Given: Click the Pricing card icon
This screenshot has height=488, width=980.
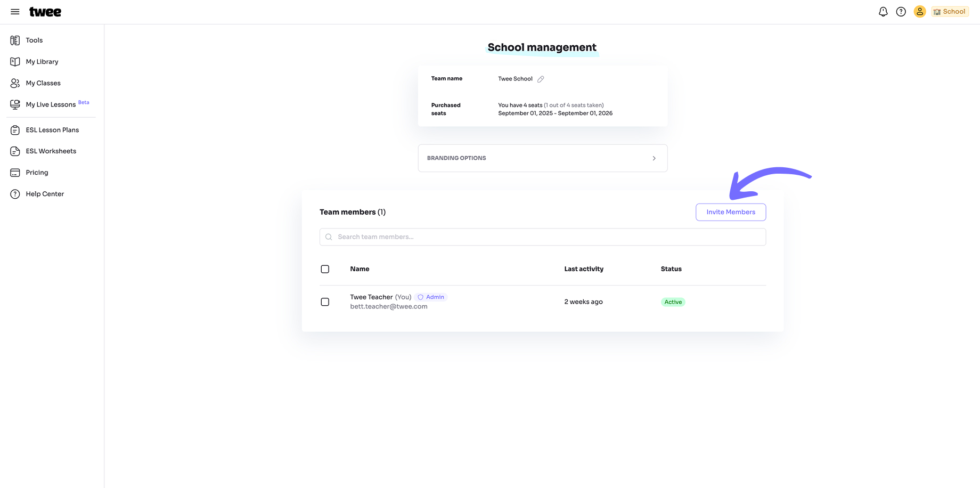Looking at the screenshot, I should [15, 173].
